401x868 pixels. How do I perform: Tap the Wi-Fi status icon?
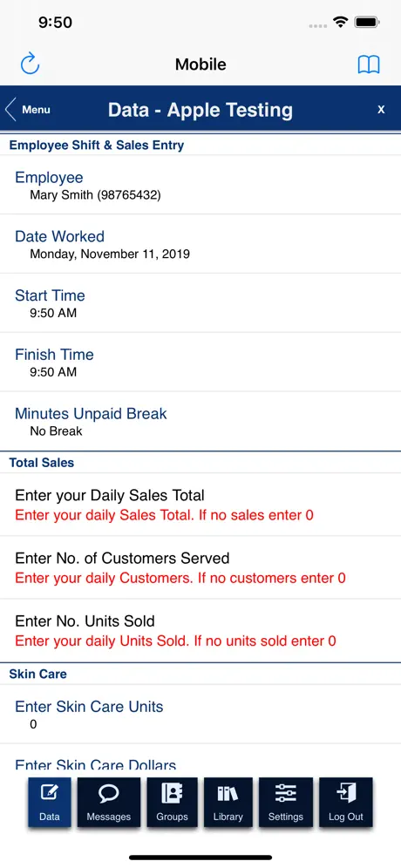click(x=340, y=22)
